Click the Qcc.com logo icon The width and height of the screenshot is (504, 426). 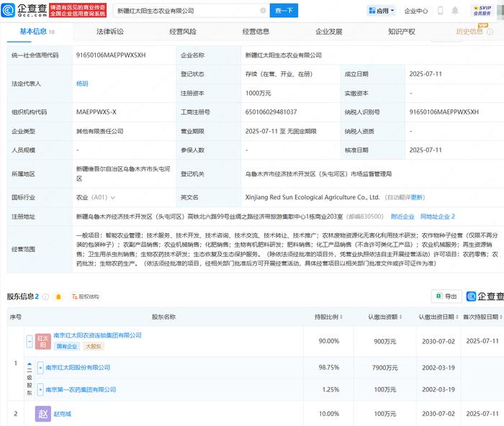pyautogui.click(x=8, y=10)
